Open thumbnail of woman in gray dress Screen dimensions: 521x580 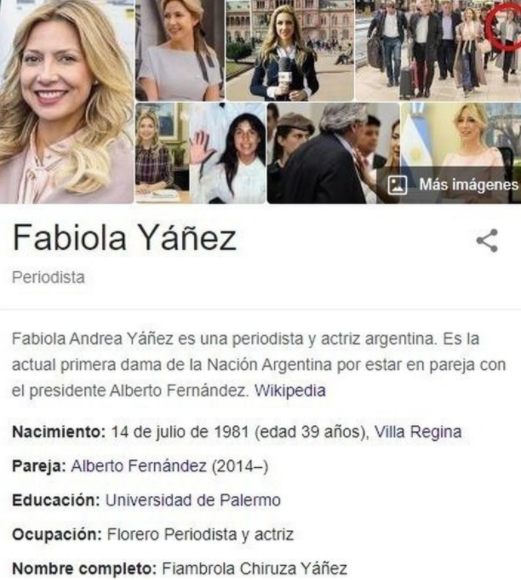(179, 50)
